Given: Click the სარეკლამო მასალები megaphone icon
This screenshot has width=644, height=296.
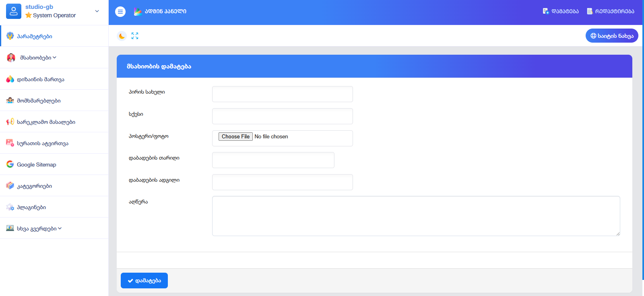Looking at the screenshot, I should click(x=10, y=122).
